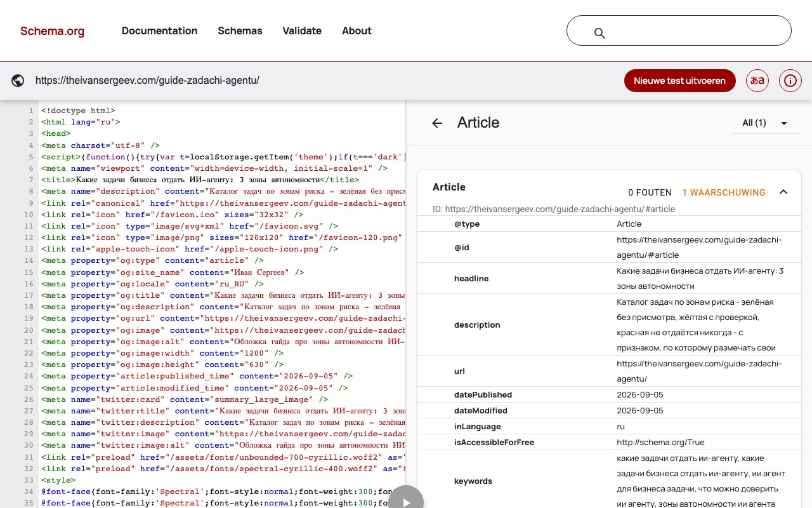Focus the site search input field
This screenshot has height=508, width=812.
(679, 30)
